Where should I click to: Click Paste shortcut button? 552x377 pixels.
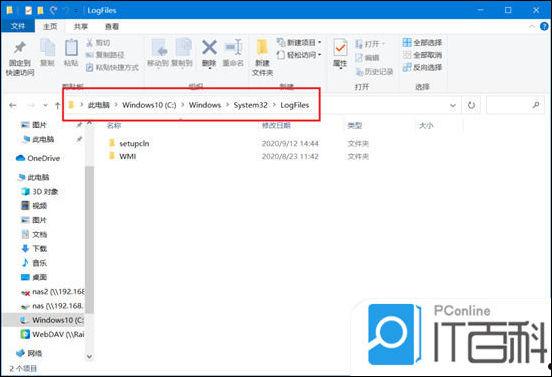coord(113,67)
